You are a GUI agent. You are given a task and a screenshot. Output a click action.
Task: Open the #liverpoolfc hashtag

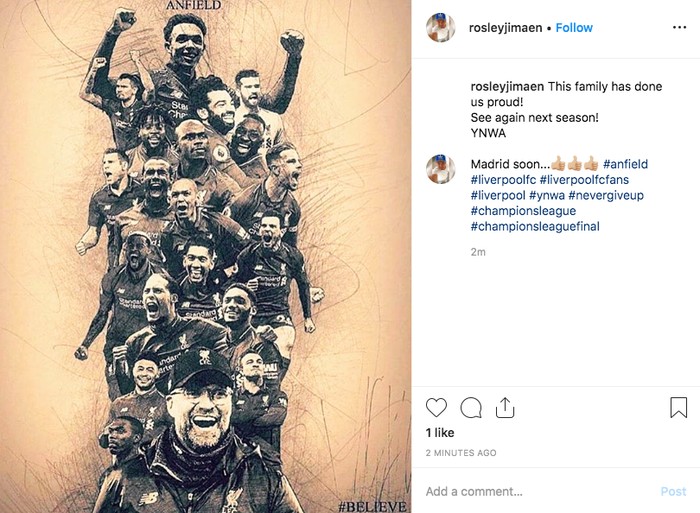502,180
